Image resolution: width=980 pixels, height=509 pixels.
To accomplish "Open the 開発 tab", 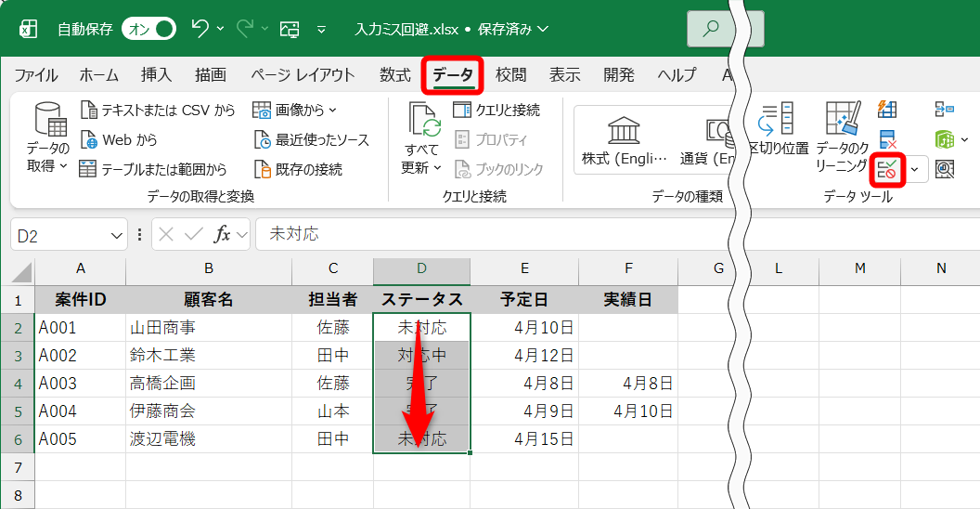I will click(x=619, y=75).
